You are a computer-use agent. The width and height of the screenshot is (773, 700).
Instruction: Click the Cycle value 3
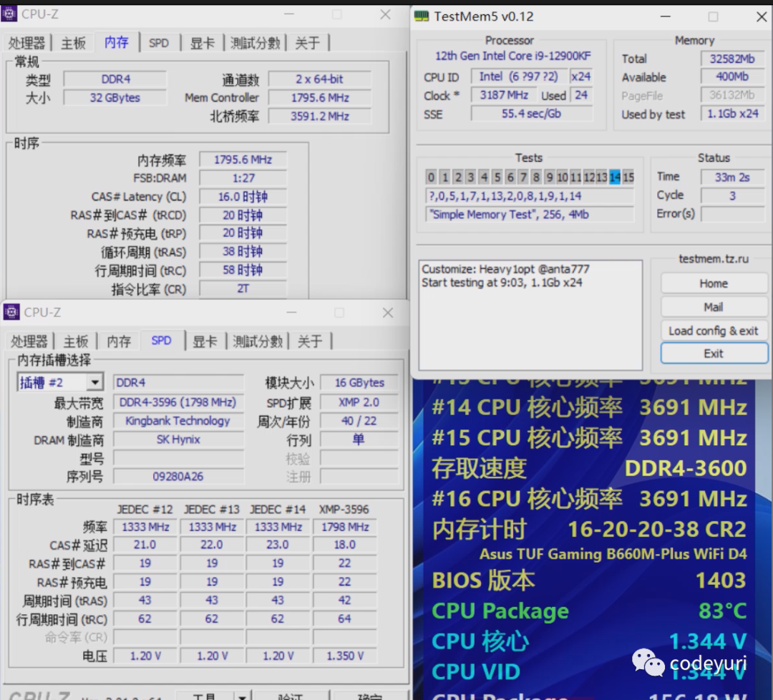tap(732, 195)
